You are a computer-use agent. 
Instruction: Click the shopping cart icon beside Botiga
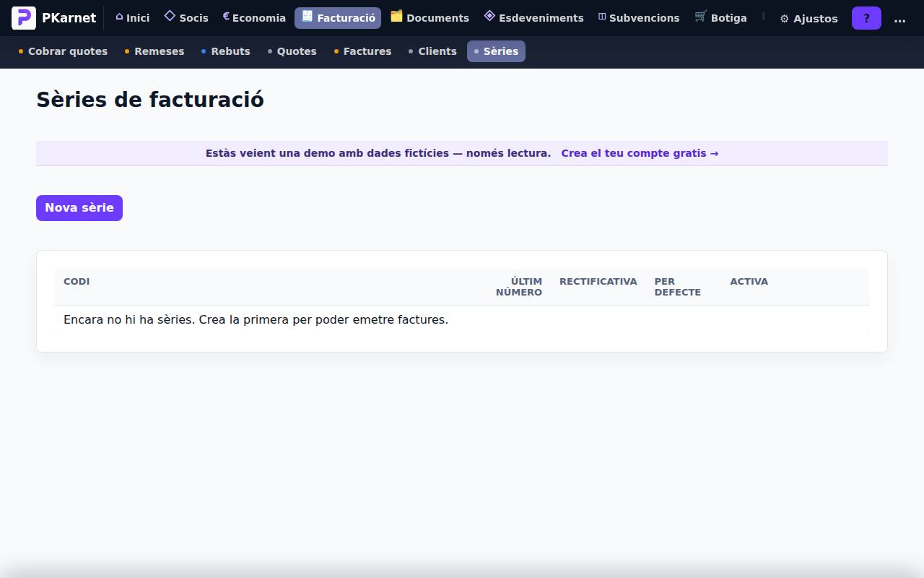pos(700,16)
